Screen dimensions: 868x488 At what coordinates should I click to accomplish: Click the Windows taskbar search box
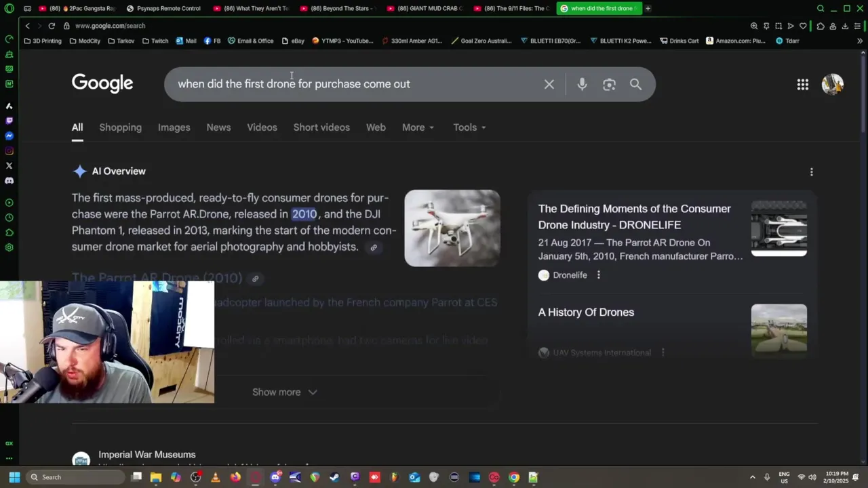75,477
